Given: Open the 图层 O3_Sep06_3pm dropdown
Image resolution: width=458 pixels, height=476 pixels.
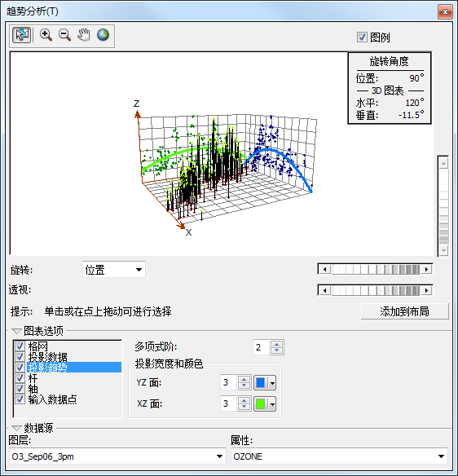Looking at the screenshot, I should coord(117,456).
